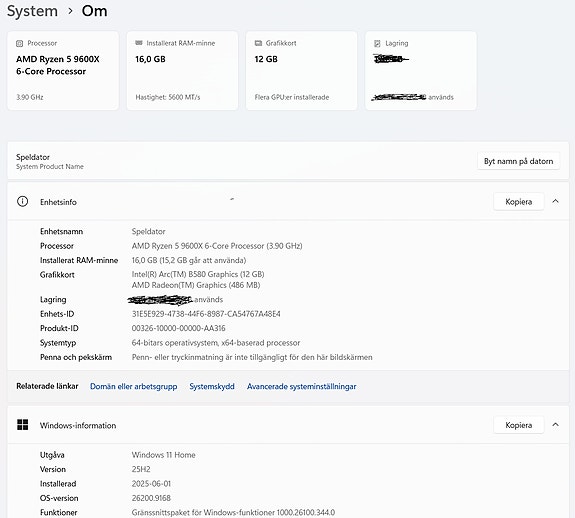
Task: Click the Processor chip icon in top card
Action: [x=19, y=43]
